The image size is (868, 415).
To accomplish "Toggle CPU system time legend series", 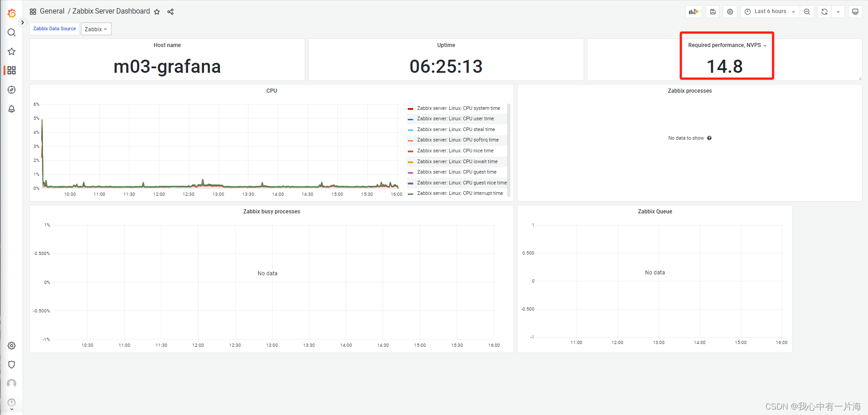I will pos(458,108).
